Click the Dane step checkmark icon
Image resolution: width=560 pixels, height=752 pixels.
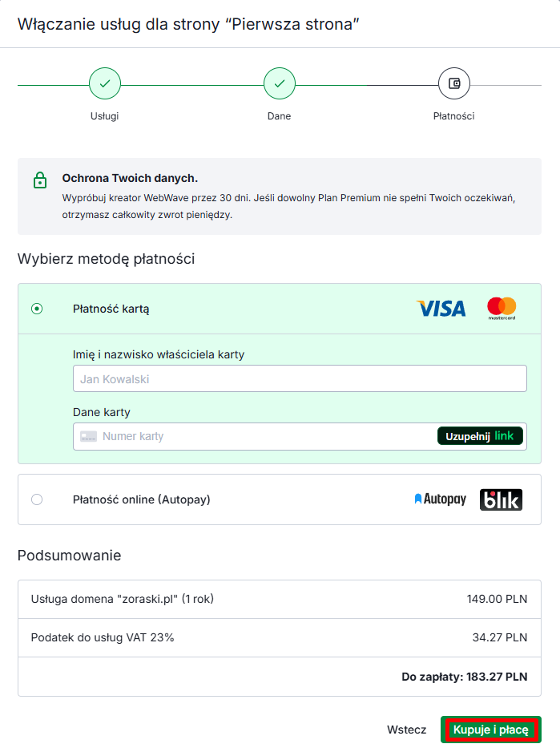279,83
